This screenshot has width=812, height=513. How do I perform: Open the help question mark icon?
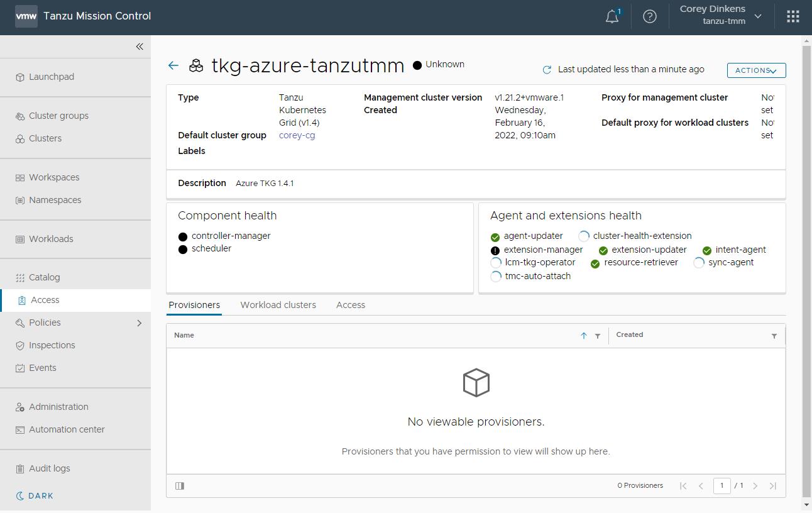[x=650, y=16]
